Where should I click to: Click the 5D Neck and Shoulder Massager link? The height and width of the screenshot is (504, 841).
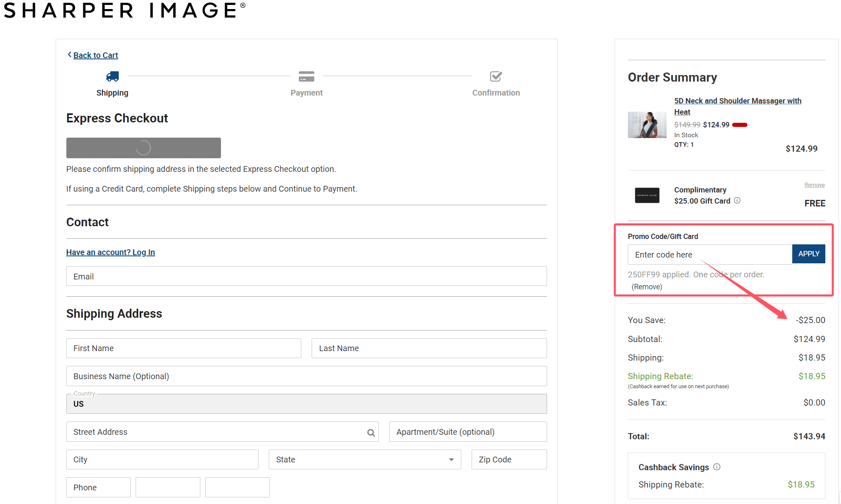[738, 106]
